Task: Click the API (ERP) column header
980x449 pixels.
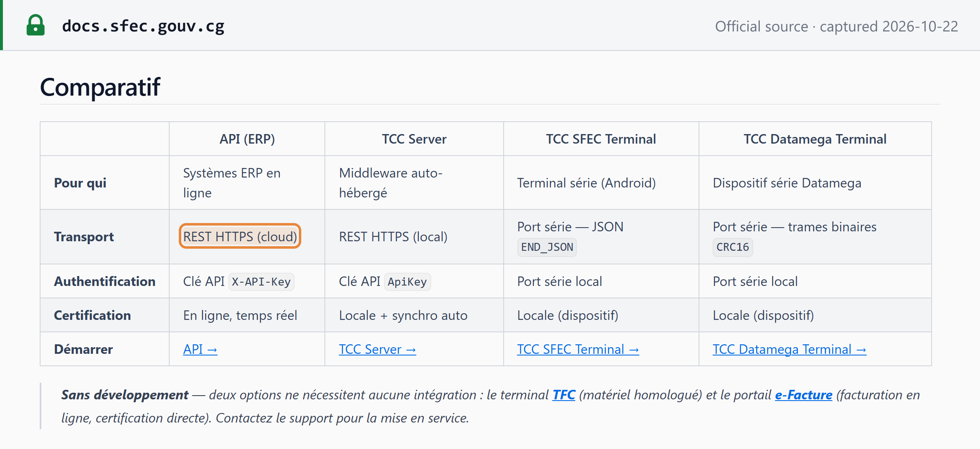Action: (247, 139)
